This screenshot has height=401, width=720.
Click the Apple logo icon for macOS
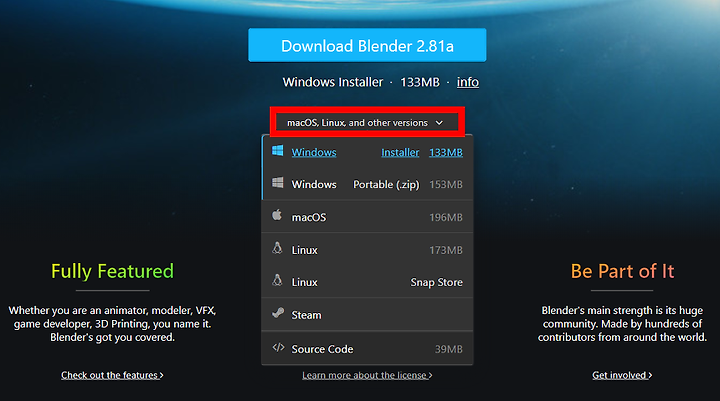click(277, 215)
